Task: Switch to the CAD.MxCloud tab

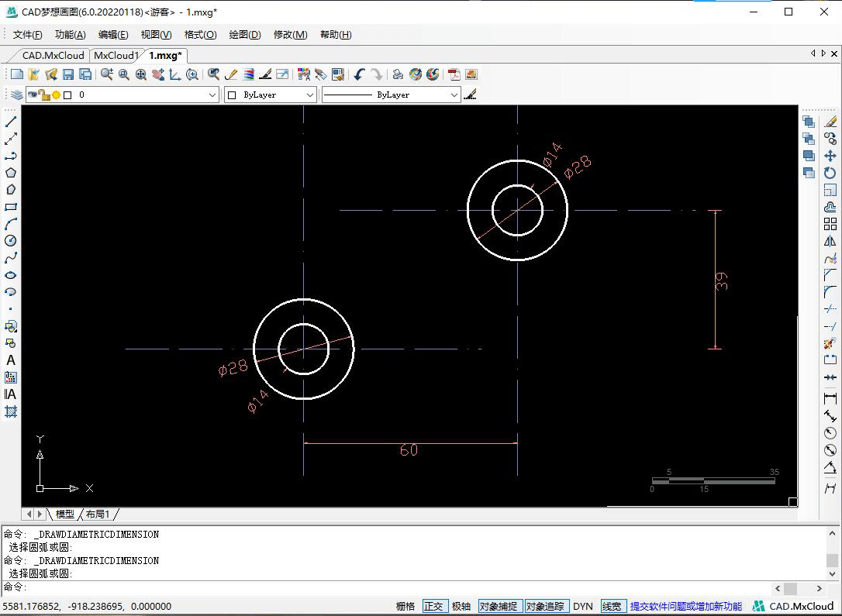Action: [53, 56]
